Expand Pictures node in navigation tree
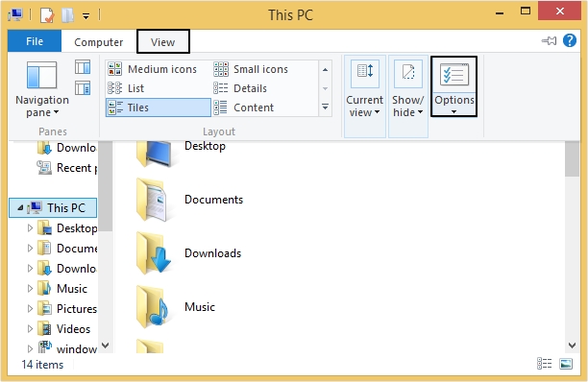 click(x=30, y=309)
